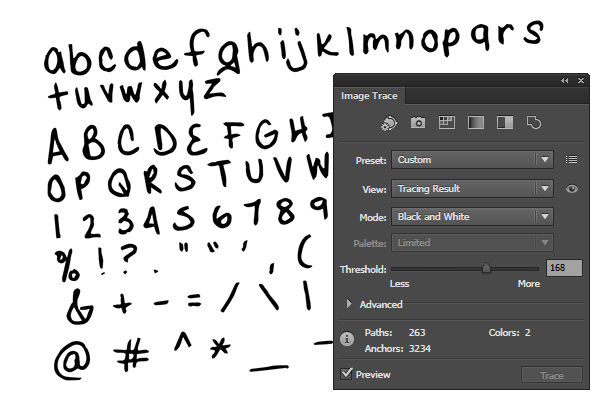Select the Low Color preset icon
Viewport: 600px width, 407px height.
point(447,123)
